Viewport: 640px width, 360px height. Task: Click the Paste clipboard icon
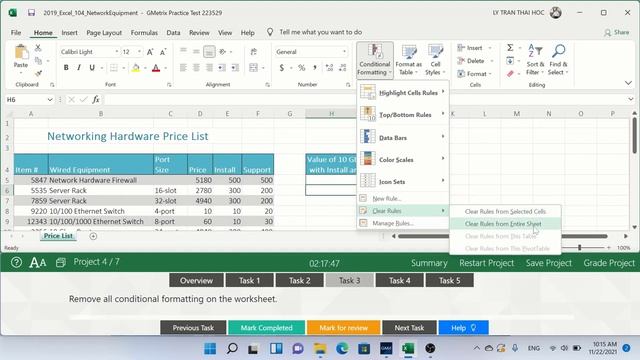point(21,53)
